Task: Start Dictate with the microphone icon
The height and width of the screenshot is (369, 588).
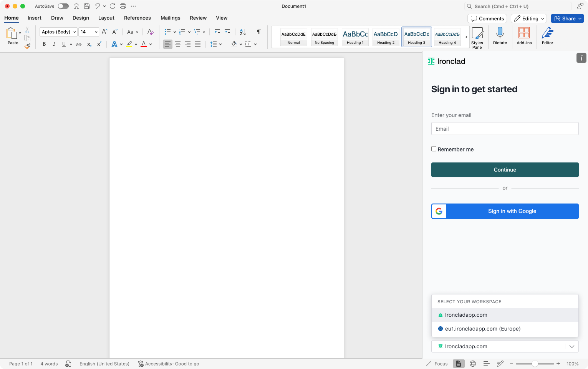Action: [x=500, y=36]
